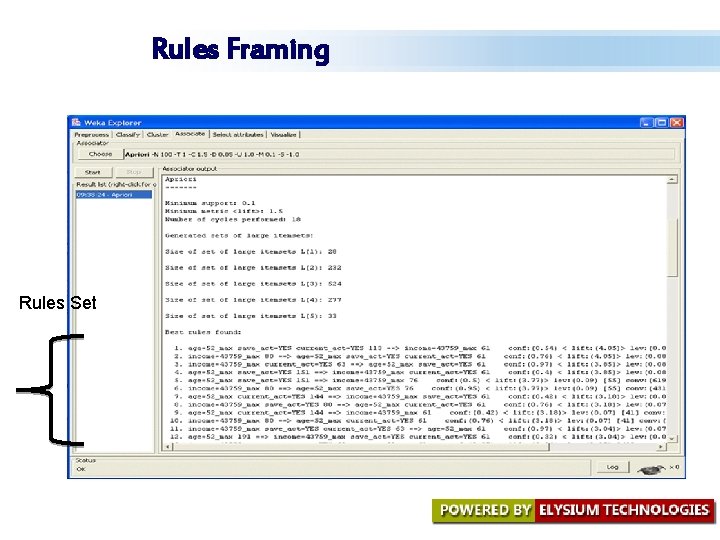This screenshot has width=720, height=540.
Task: Click the horizontal scroll right arrow
Action: pos(661,446)
